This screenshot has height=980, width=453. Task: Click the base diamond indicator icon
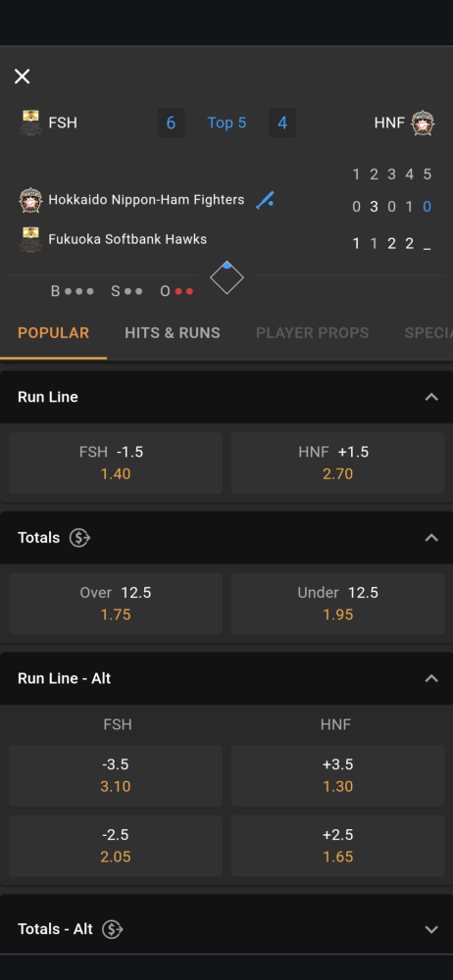coord(226,277)
